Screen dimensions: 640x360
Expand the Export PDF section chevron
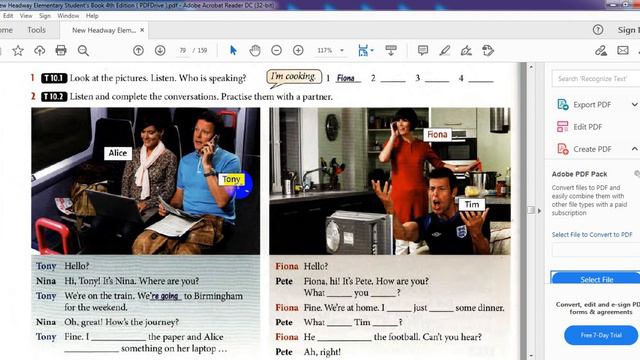click(634, 104)
